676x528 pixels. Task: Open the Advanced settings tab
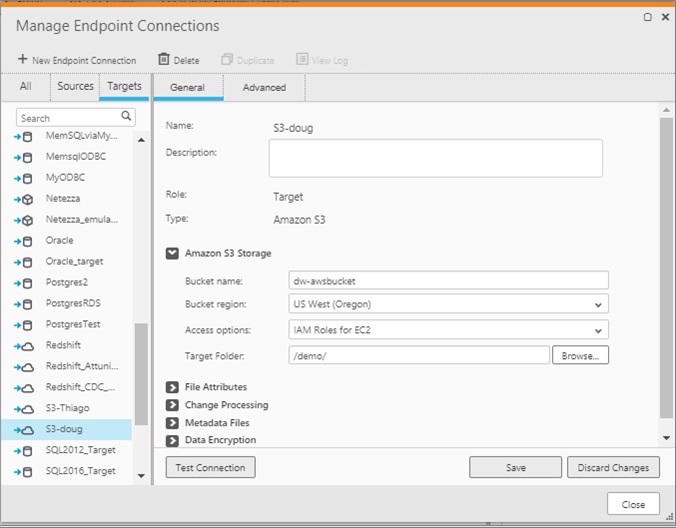264,87
